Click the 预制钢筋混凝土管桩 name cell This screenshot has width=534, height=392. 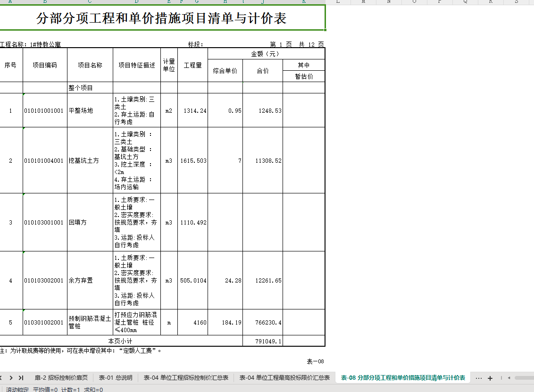point(90,322)
